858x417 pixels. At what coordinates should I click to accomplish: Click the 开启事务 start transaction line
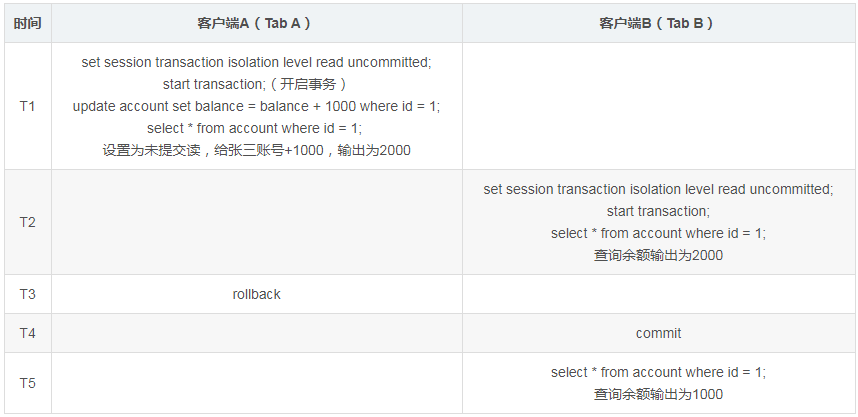click(x=256, y=84)
